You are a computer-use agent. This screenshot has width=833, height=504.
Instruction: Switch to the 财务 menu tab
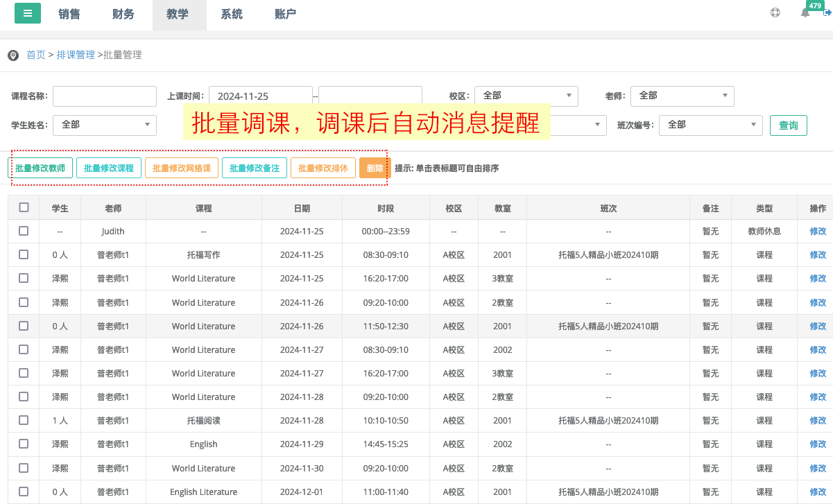click(123, 15)
